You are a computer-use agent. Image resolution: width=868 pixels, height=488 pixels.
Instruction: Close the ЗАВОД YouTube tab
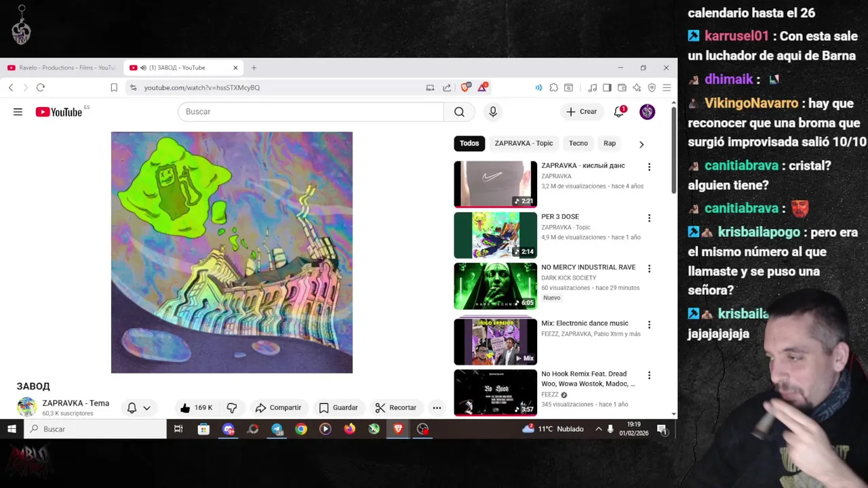pyautogui.click(x=235, y=68)
